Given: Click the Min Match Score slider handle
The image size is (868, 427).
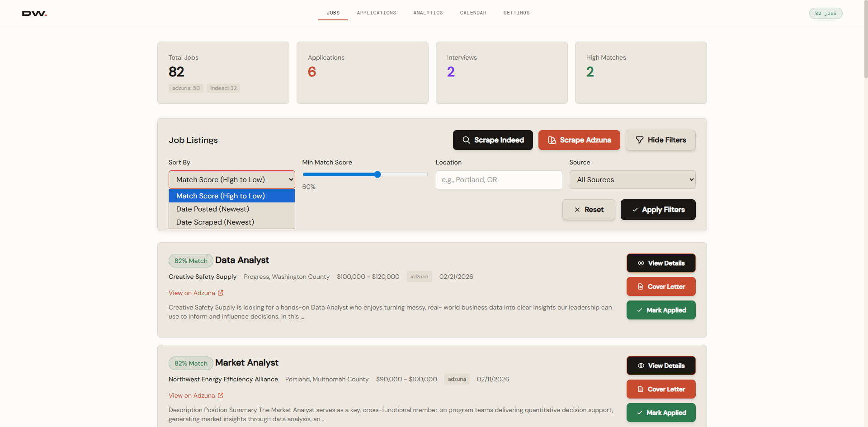Looking at the screenshot, I should (x=377, y=174).
